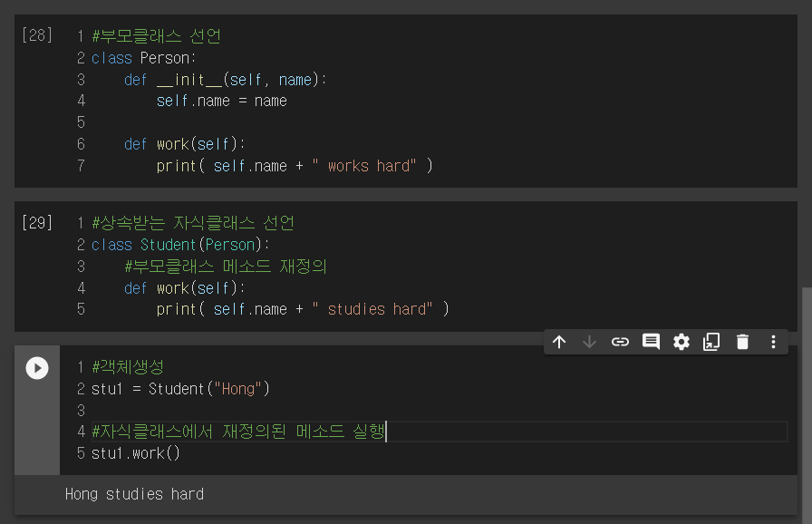
Task: Click the 'self.name = name' line
Action: [222, 101]
